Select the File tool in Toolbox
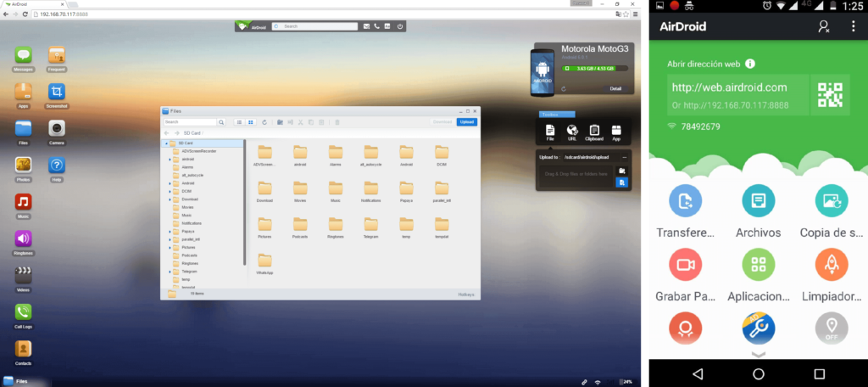Screen dimensions: 868x387 click(x=550, y=132)
